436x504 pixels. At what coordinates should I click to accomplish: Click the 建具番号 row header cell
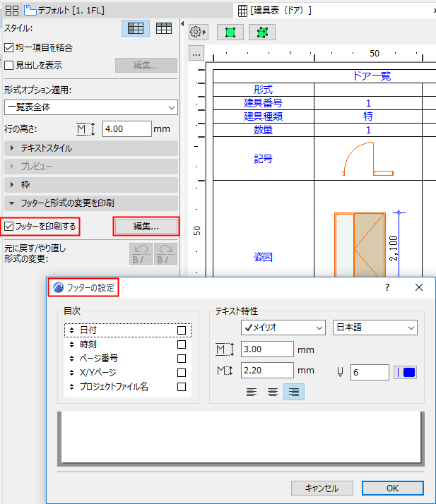point(264,103)
